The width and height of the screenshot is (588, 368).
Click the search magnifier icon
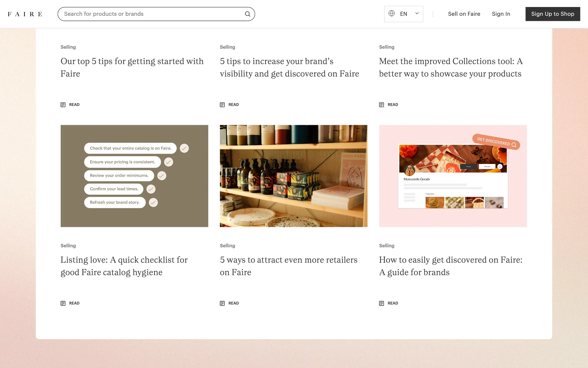point(247,14)
